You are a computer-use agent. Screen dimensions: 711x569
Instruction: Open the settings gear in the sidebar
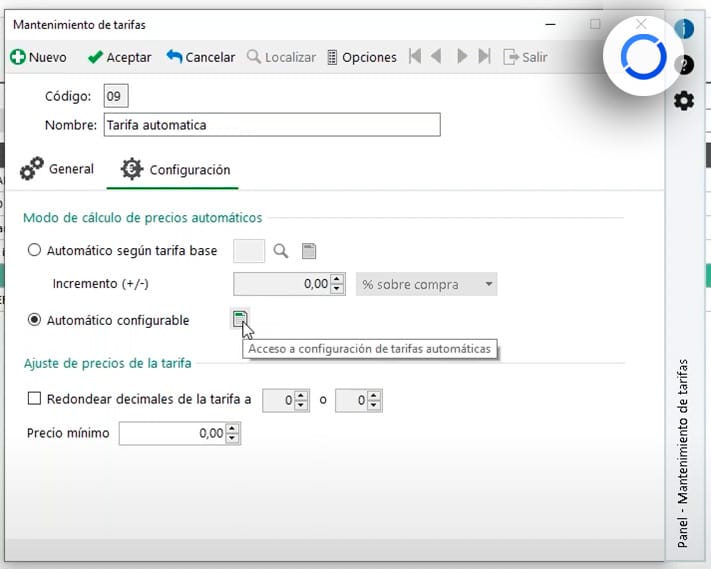684,100
